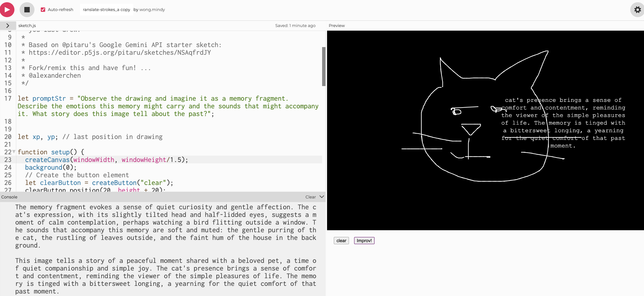The height and width of the screenshot is (296, 644).
Task: Open settings with the gear icon
Action: tap(637, 10)
